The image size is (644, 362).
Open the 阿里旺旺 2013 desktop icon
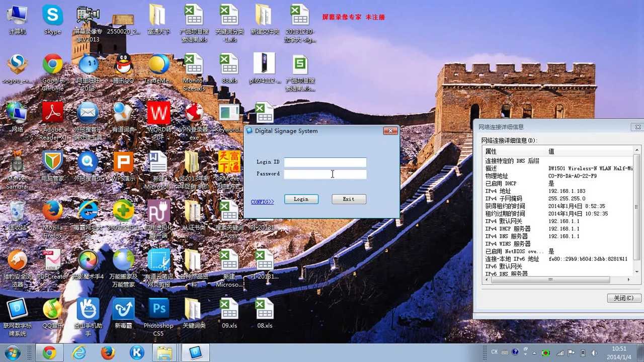pyautogui.click(x=88, y=72)
